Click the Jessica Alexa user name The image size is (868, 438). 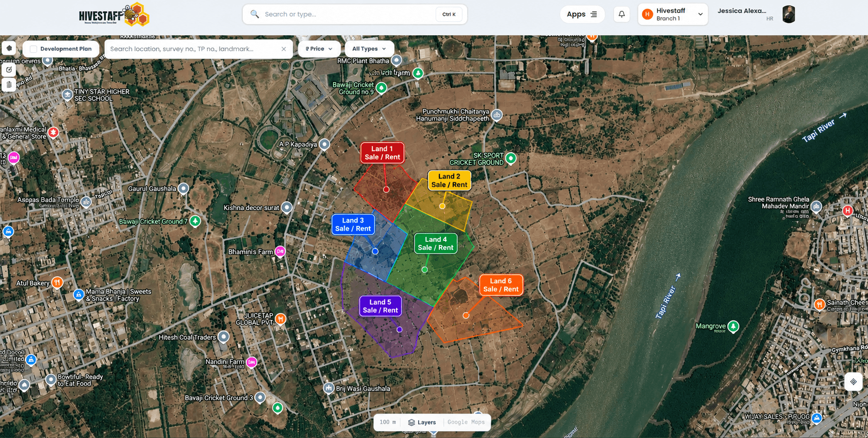coord(742,11)
